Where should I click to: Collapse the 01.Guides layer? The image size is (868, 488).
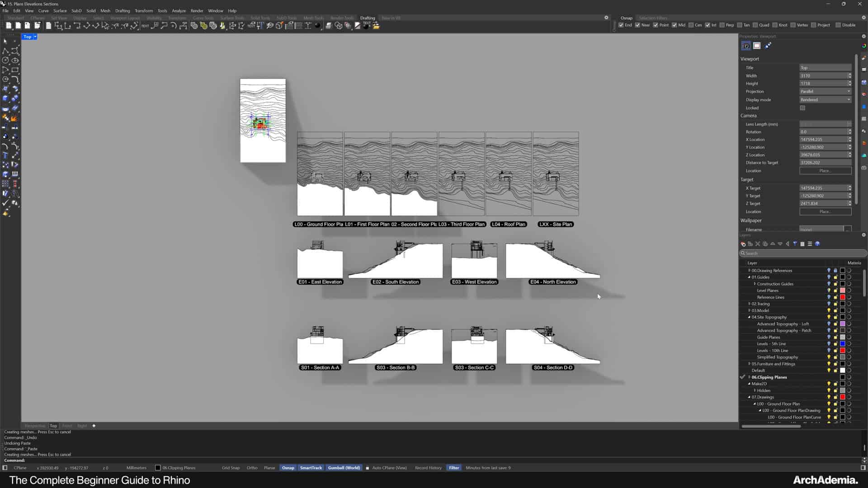749,277
